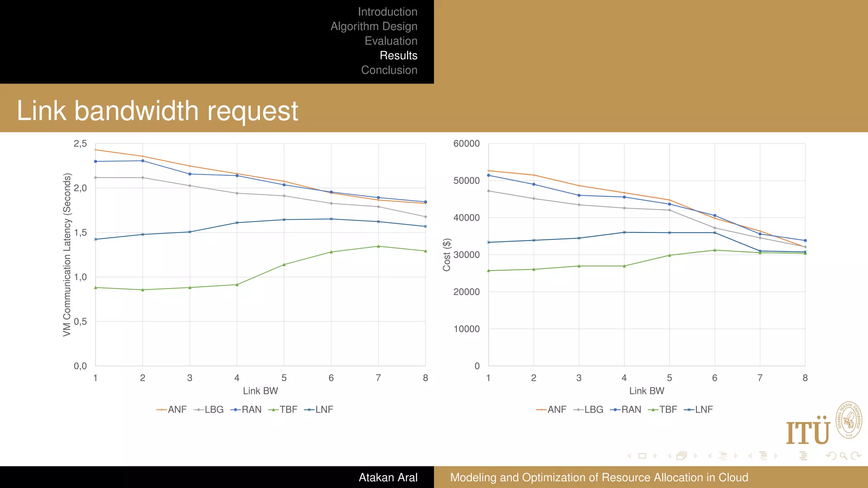Click the presentation outline icon
Image resolution: width=868 pixels, height=488 pixels.
click(x=803, y=456)
